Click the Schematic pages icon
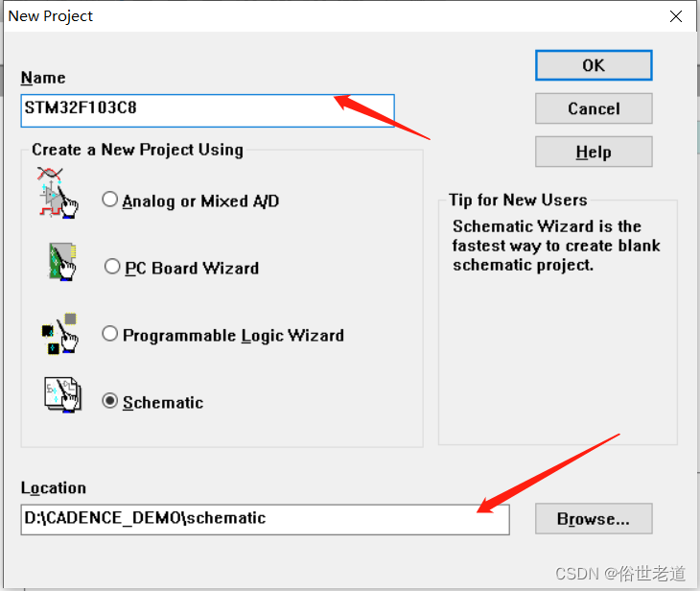700x591 pixels. (63, 395)
